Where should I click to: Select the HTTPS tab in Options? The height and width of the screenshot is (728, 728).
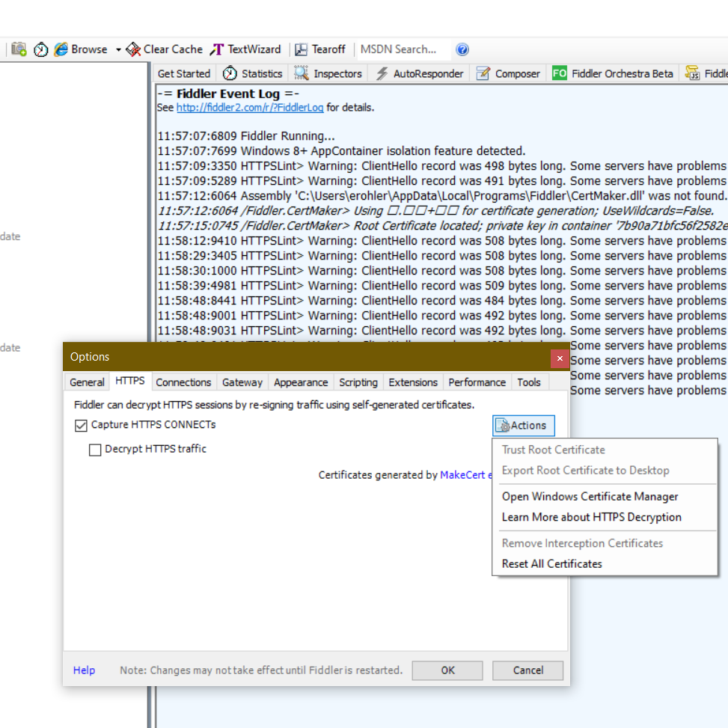(x=130, y=381)
